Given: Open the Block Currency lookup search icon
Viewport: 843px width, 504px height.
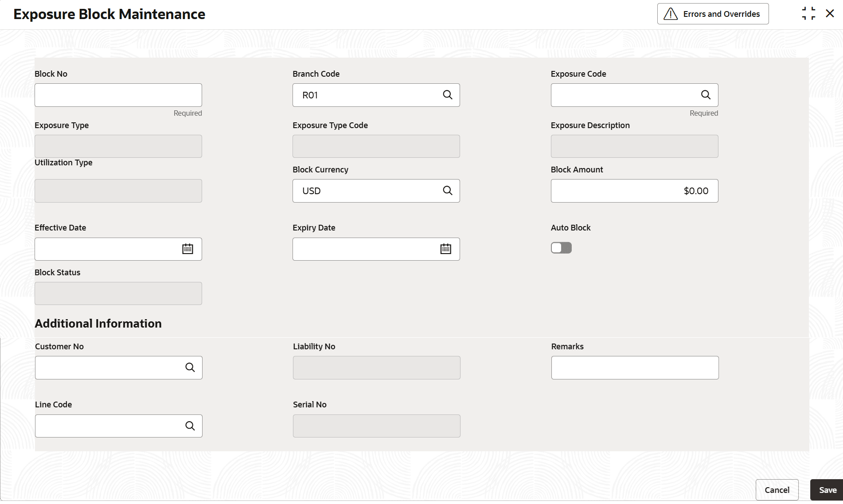Looking at the screenshot, I should point(448,191).
